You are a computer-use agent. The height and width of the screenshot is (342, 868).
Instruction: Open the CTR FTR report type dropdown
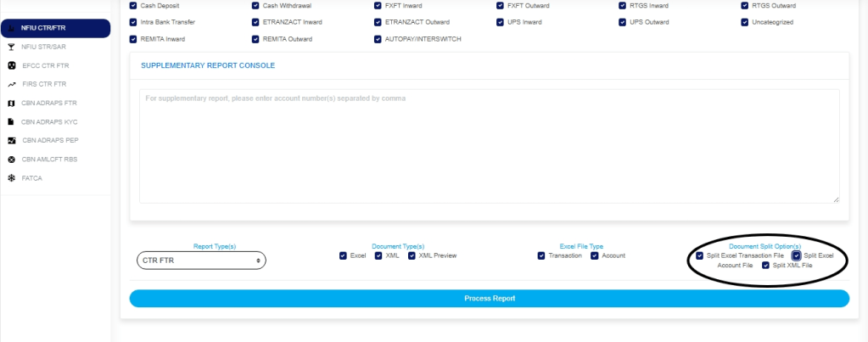pyautogui.click(x=201, y=261)
